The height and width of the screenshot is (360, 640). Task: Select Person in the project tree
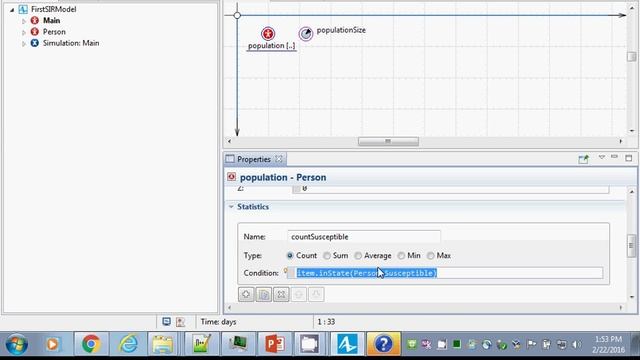(x=54, y=32)
